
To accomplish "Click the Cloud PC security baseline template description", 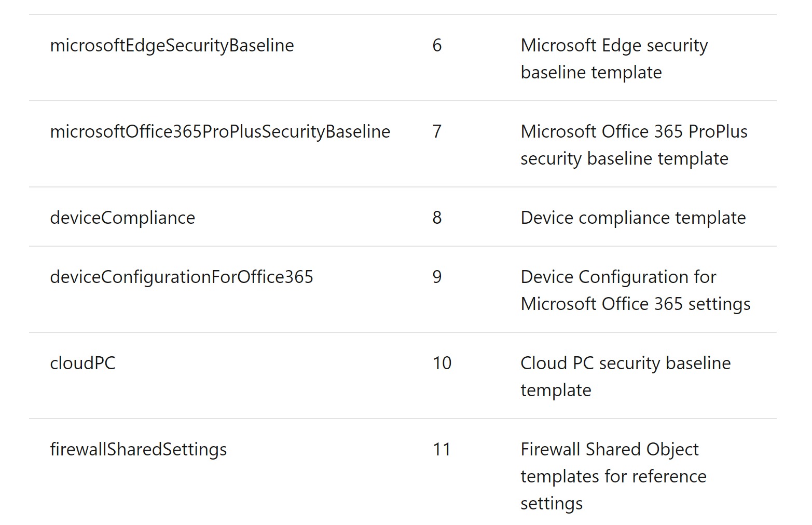I will [625, 376].
